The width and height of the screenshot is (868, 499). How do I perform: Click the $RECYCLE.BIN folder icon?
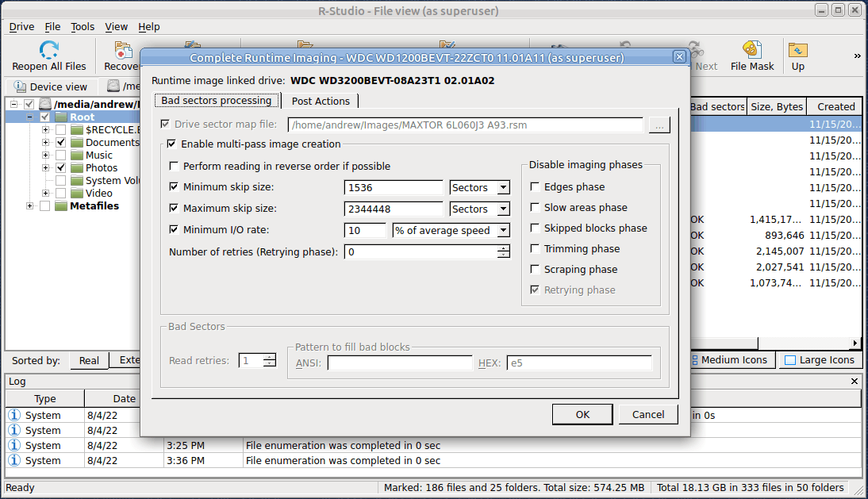coord(77,129)
